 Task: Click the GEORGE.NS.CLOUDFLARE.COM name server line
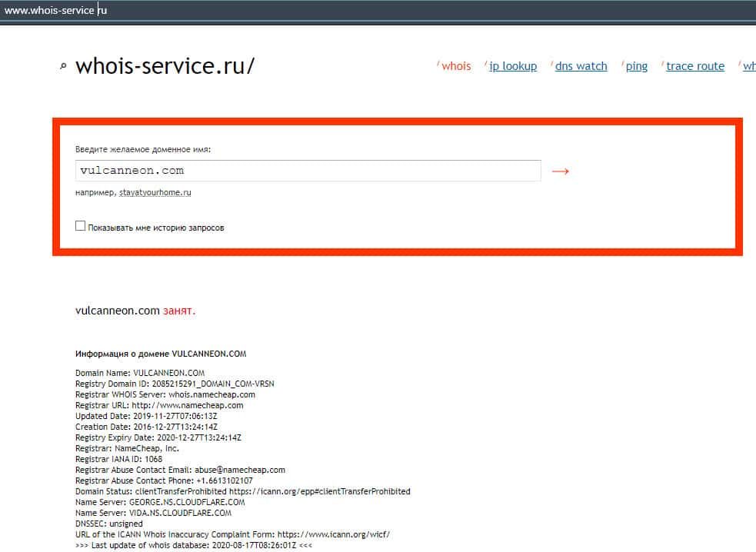160,502
